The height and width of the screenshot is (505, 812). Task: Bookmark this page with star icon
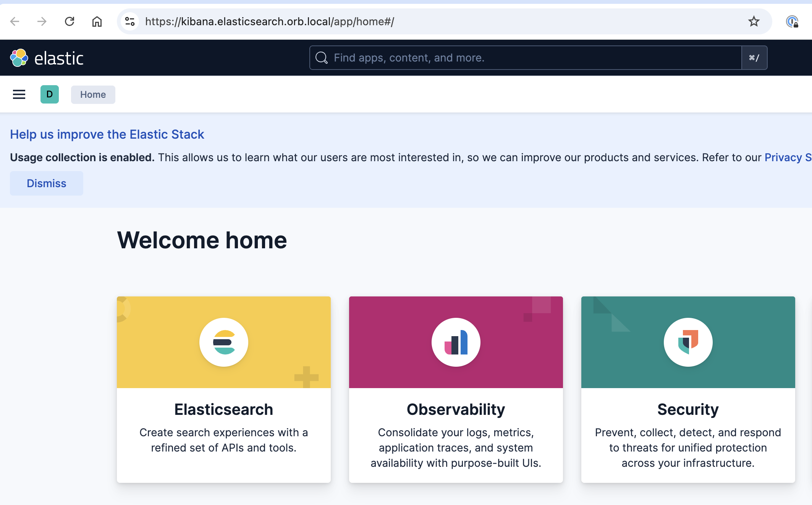[754, 21]
